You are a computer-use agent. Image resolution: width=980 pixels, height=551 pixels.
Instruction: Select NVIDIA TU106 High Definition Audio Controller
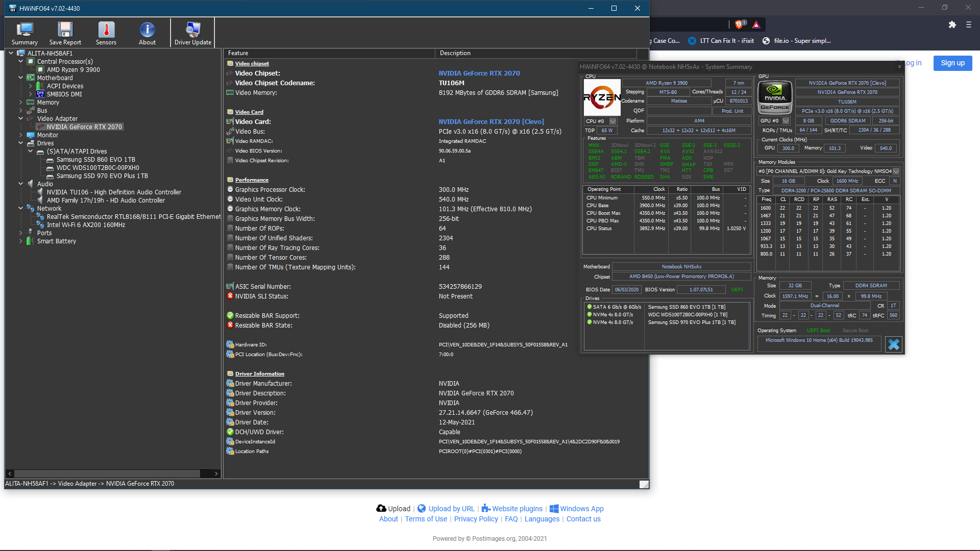point(114,192)
